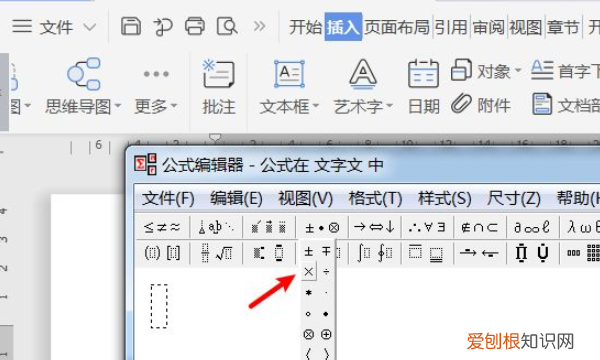Click the export to PDF icon

coord(163,28)
